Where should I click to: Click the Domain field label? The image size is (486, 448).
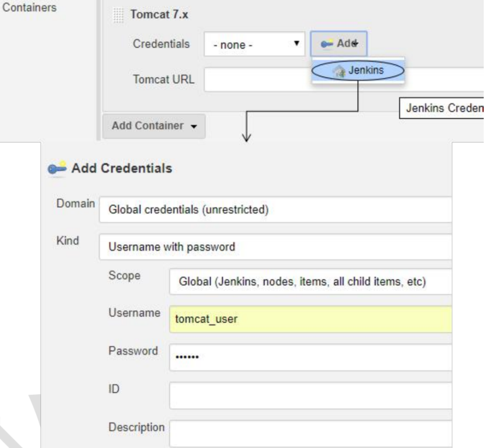76,203
